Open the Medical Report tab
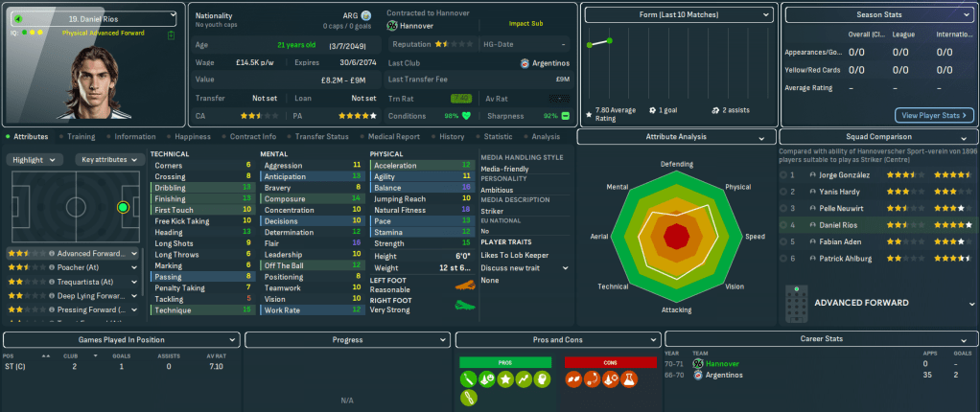Viewport: 980px width, 412px height. point(393,137)
